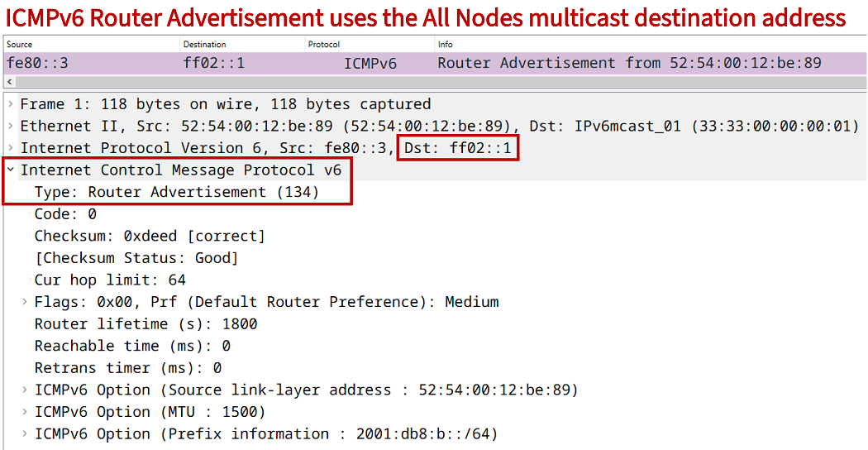Select the Reachable time (ms) field
Screen dimensions: 868x450
[132, 346]
